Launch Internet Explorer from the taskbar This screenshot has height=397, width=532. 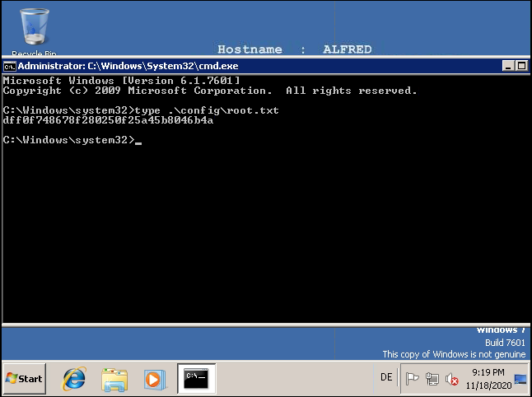click(x=74, y=379)
